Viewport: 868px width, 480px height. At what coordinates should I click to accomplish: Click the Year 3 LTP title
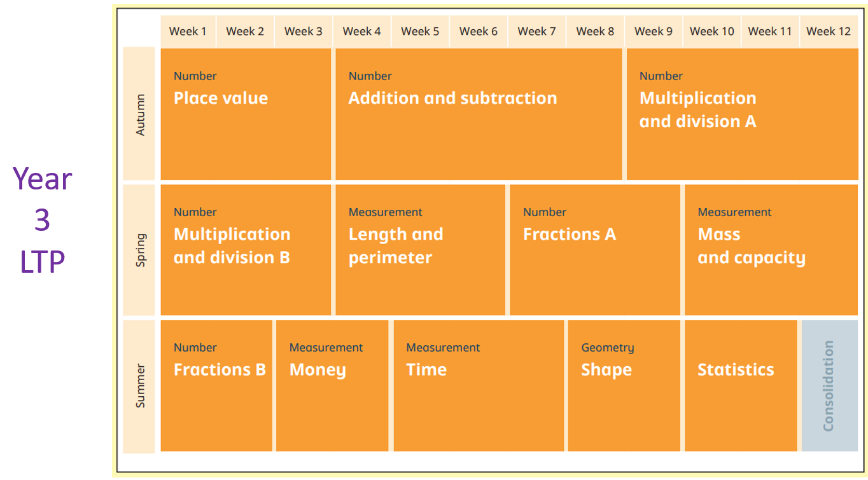(43, 220)
